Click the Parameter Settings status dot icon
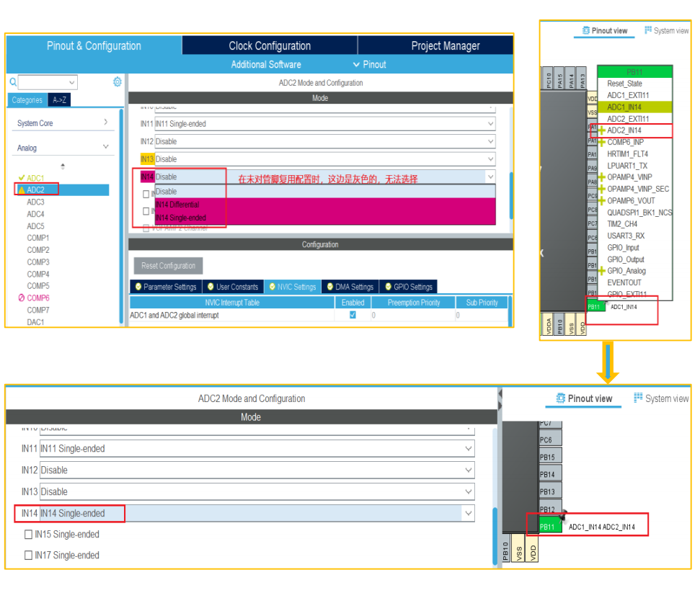 pos(138,287)
